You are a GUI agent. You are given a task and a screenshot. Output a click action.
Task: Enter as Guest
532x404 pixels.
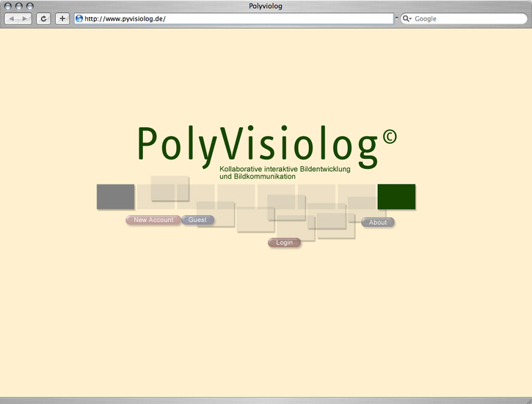tap(197, 220)
